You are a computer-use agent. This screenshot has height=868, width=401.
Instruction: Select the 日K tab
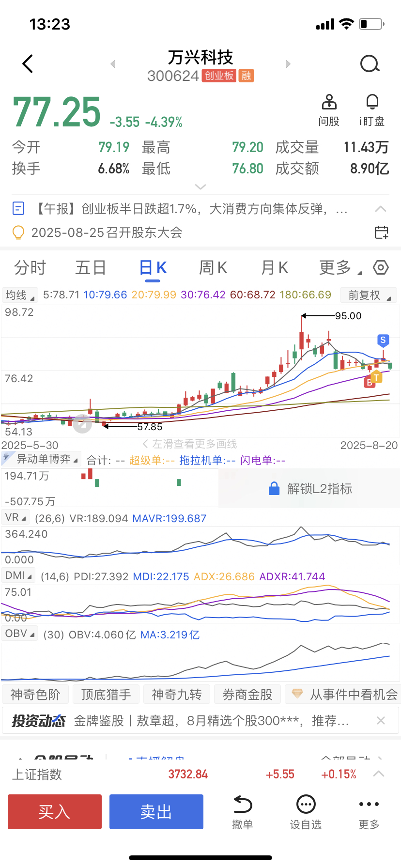(x=153, y=268)
